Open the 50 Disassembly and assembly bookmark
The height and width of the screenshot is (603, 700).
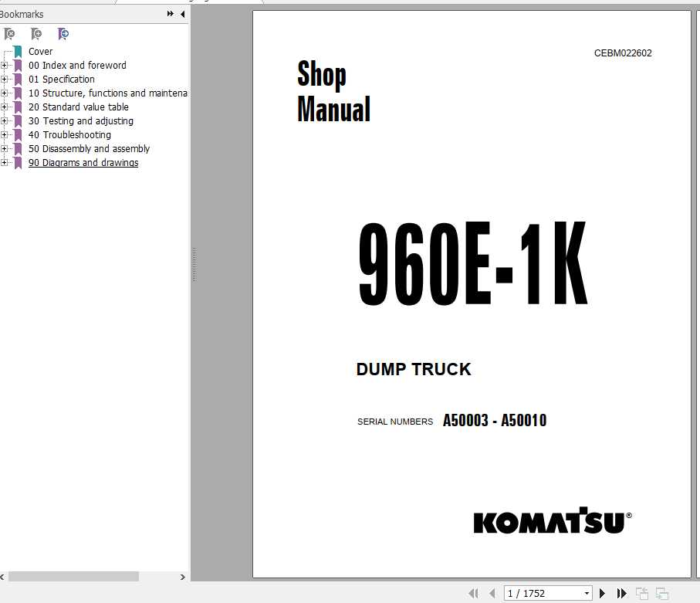(x=89, y=148)
